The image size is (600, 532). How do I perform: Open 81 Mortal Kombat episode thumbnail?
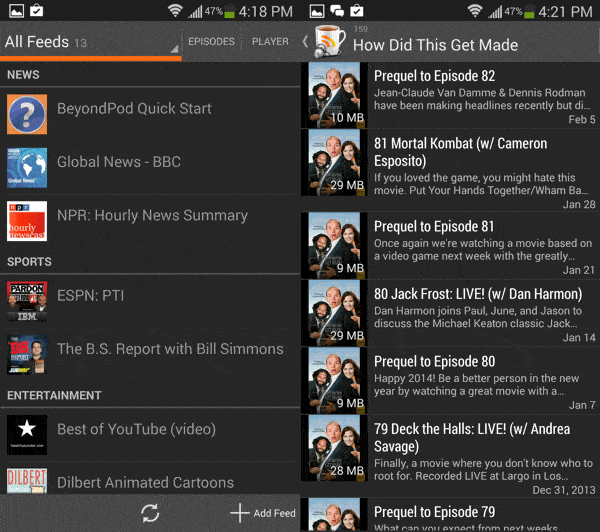334,162
